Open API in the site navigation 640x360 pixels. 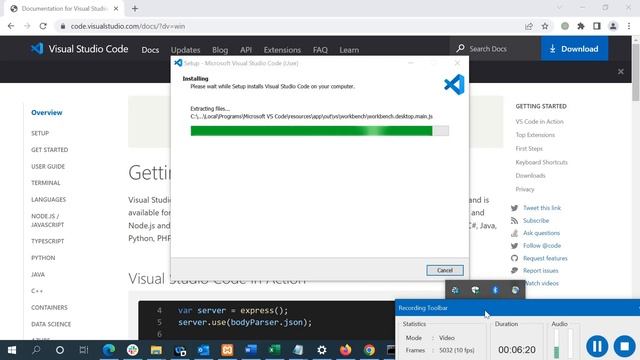246,50
